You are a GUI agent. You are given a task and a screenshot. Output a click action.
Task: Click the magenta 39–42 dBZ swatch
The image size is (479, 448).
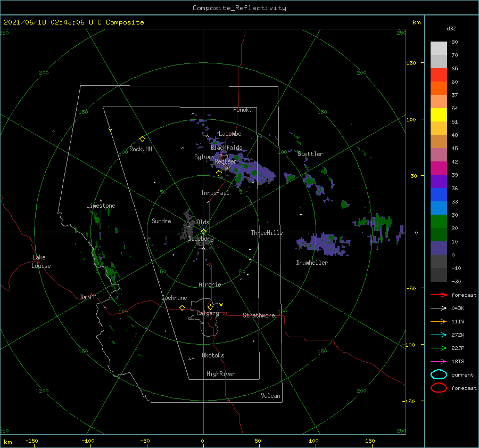click(439, 168)
